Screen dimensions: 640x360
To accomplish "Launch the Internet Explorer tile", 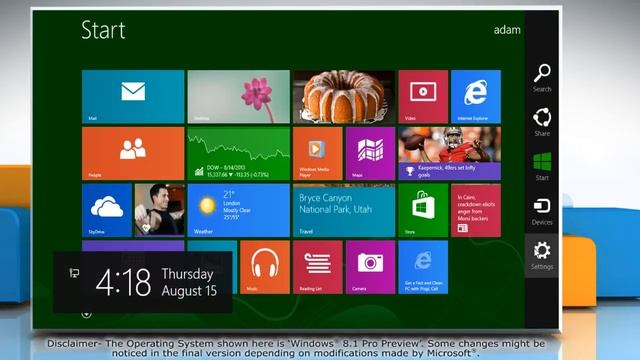I will point(476,97).
